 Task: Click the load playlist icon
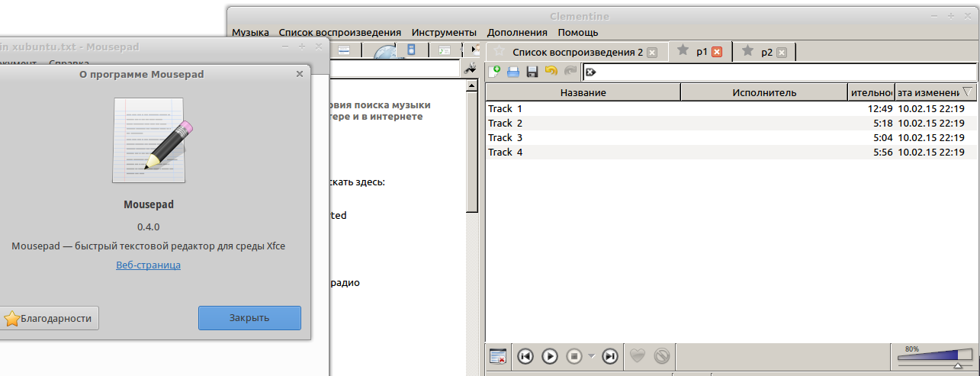[x=513, y=72]
